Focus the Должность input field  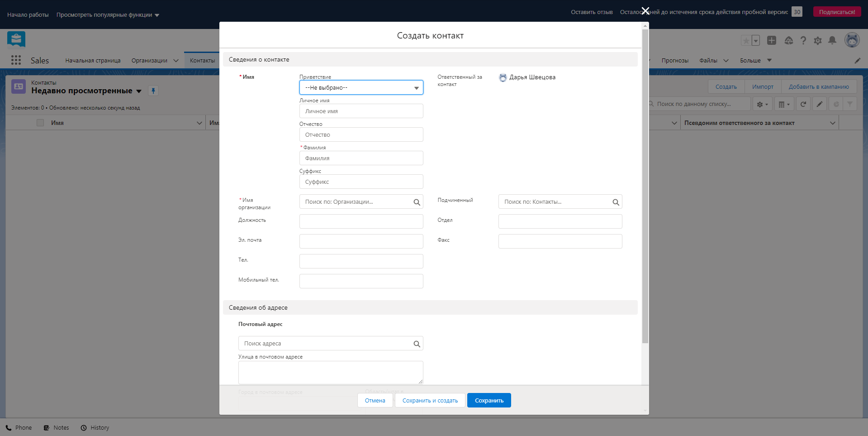point(361,221)
